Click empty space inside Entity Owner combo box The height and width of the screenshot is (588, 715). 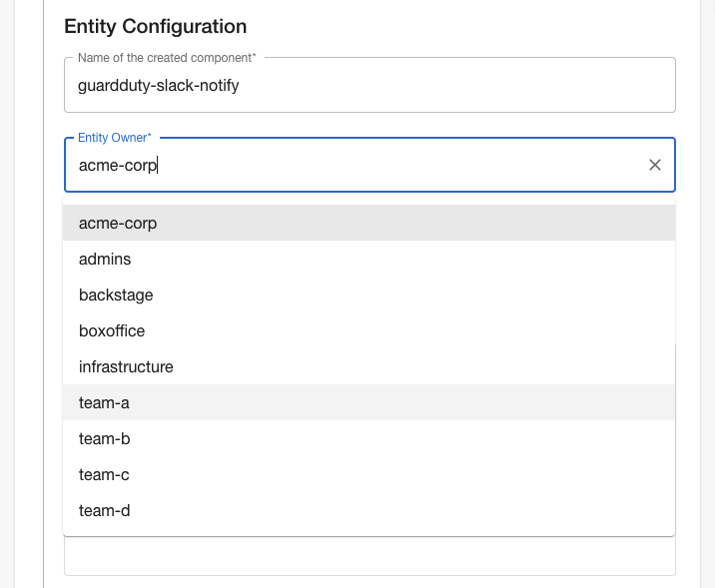point(399,166)
